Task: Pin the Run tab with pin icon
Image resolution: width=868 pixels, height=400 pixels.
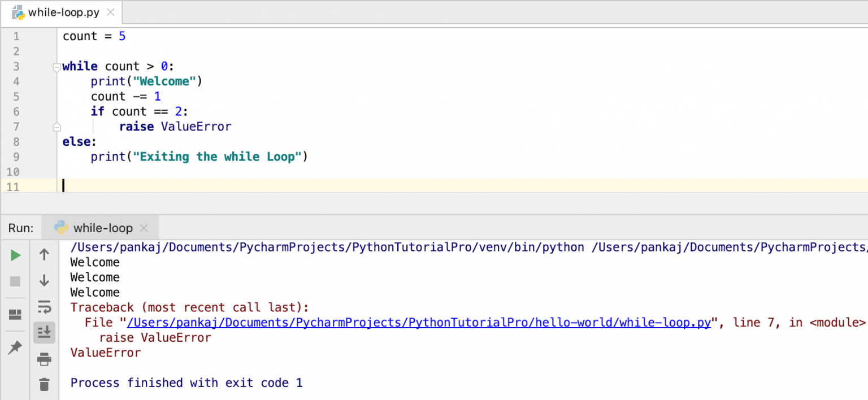Action: [x=15, y=349]
